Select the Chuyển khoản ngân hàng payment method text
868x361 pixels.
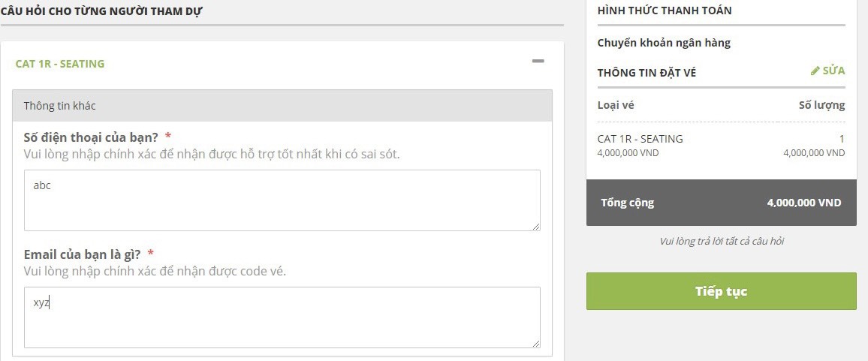[664, 43]
